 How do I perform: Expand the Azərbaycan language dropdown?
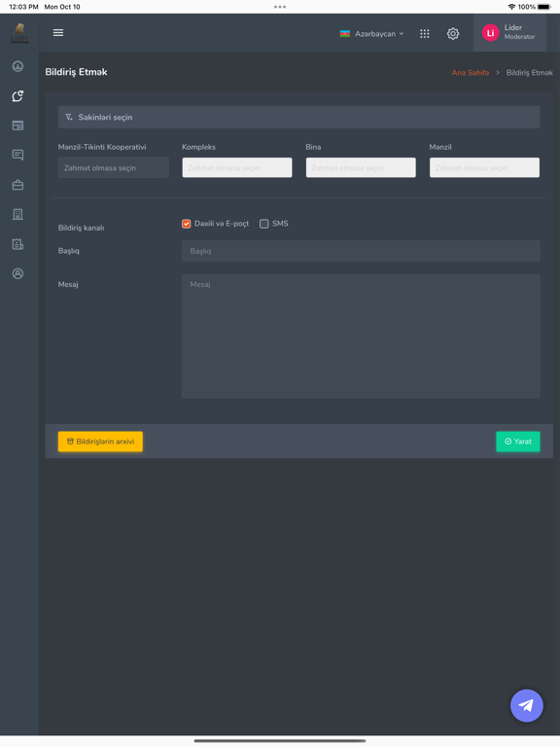click(x=371, y=34)
